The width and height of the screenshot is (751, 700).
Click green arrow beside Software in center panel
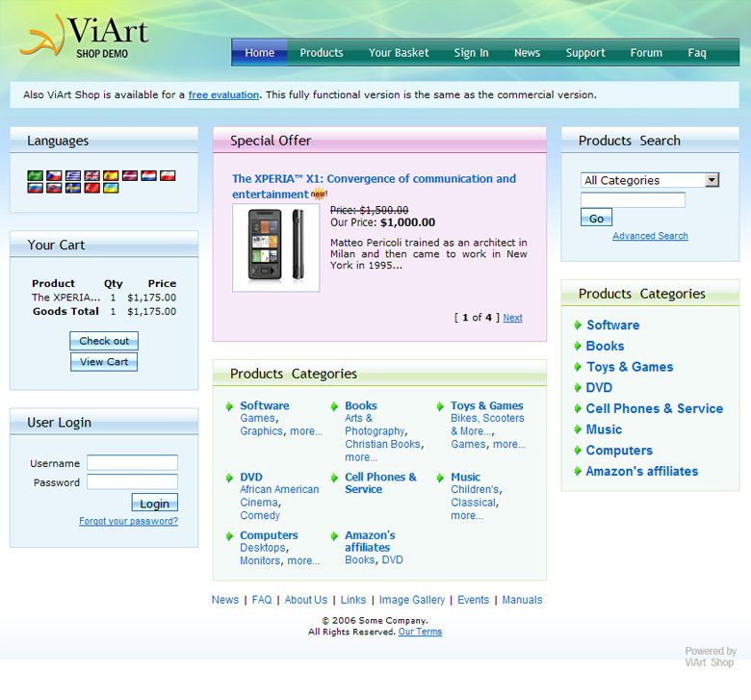click(229, 406)
